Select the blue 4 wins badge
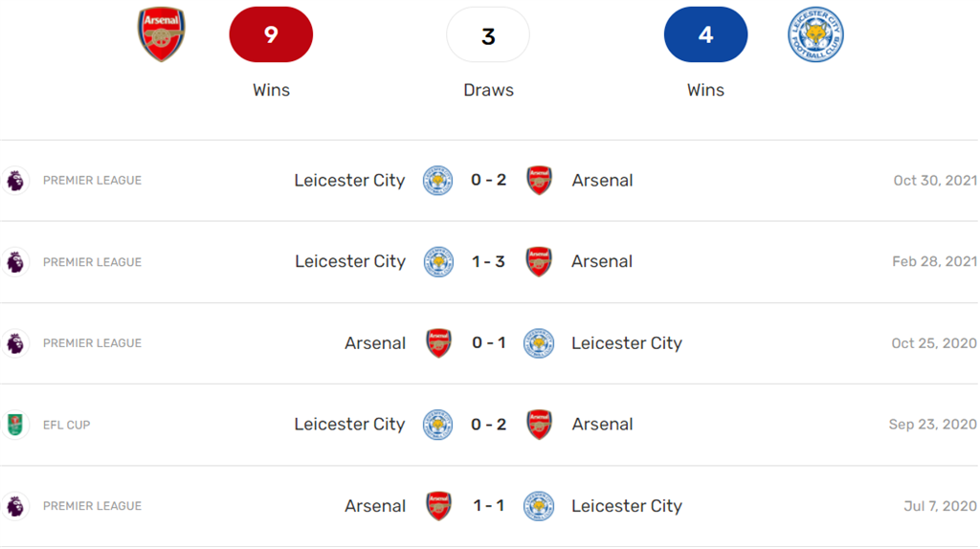The height and width of the screenshot is (549, 980). click(705, 35)
